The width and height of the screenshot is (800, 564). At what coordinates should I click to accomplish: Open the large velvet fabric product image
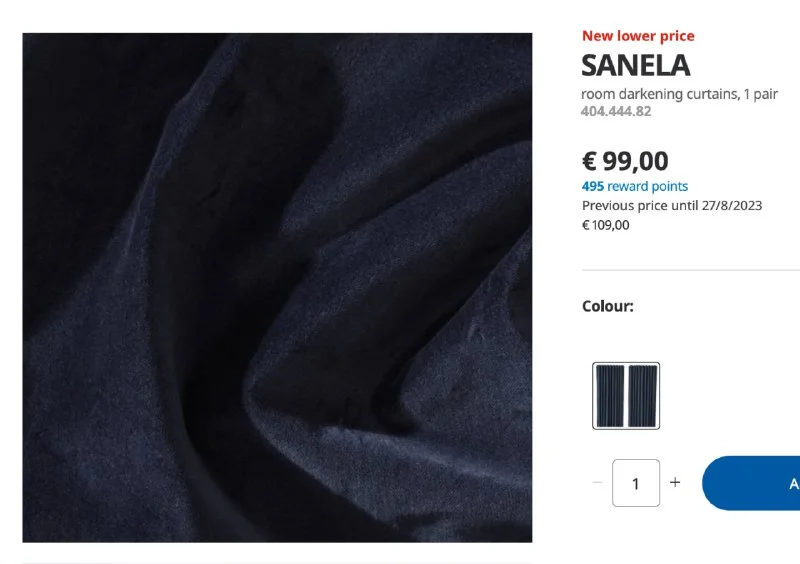tap(277, 287)
